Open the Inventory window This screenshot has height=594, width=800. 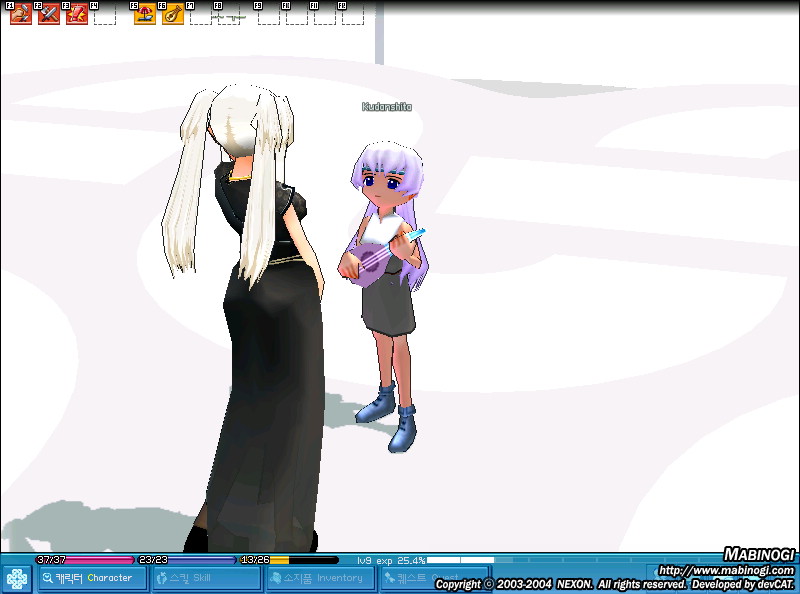point(320,578)
